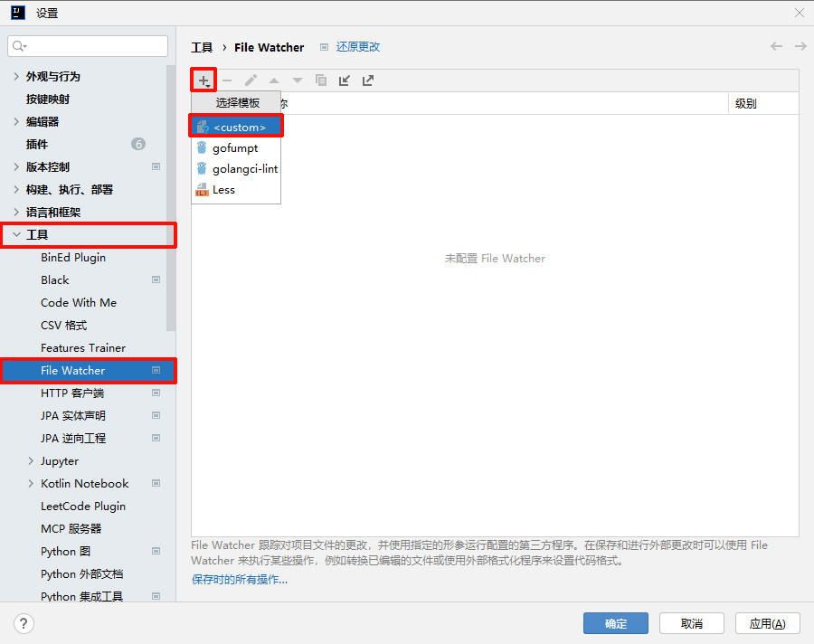Expand the Kotlin Notebook node

click(31, 484)
